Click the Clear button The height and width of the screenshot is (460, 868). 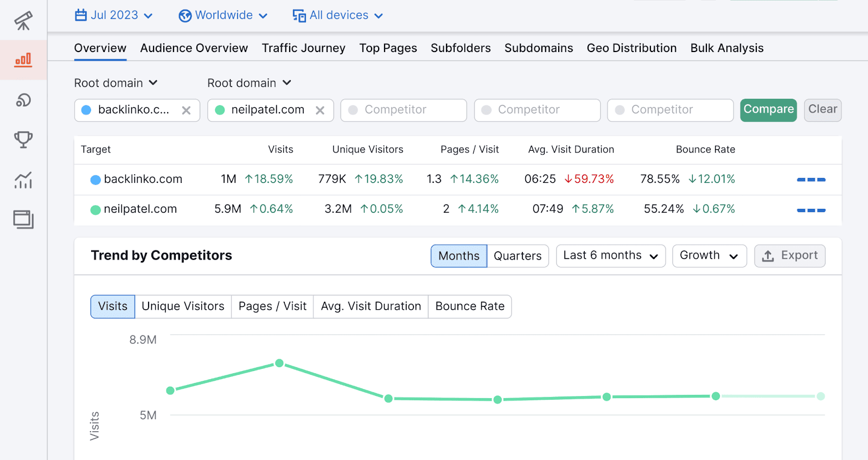pos(823,110)
